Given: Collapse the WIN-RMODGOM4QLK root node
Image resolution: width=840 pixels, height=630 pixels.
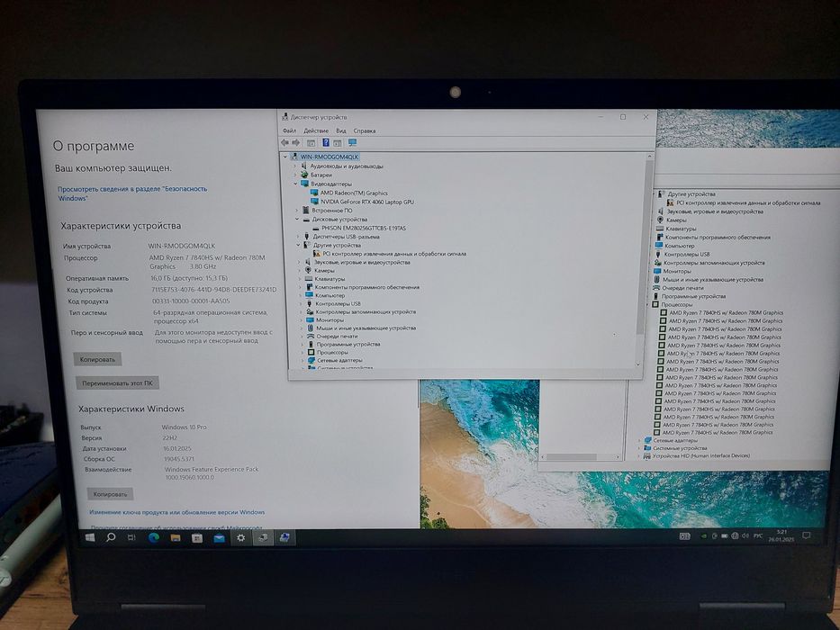Looking at the screenshot, I should click(x=285, y=157).
